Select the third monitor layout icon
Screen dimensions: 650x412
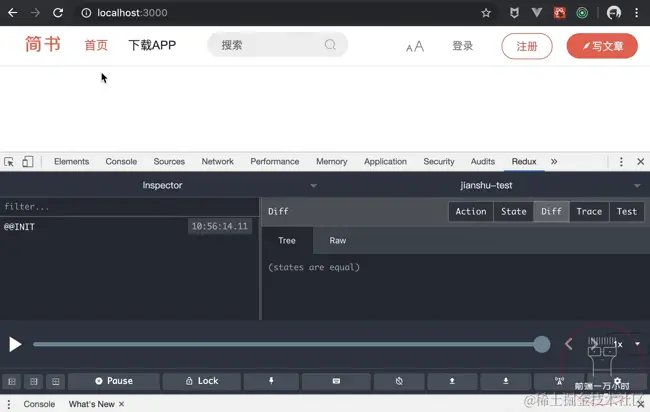point(56,381)
